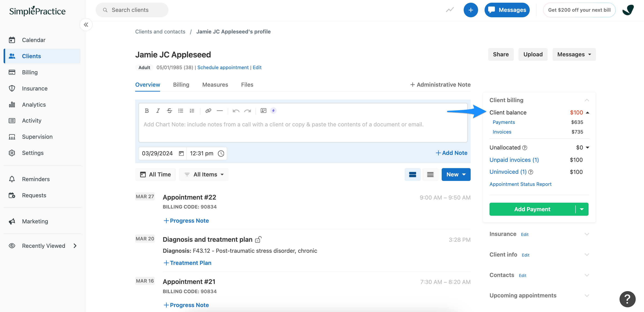Screen dimensions: 644x312
Task: Open Marketing in the sidebar
Action: [42, 221]
